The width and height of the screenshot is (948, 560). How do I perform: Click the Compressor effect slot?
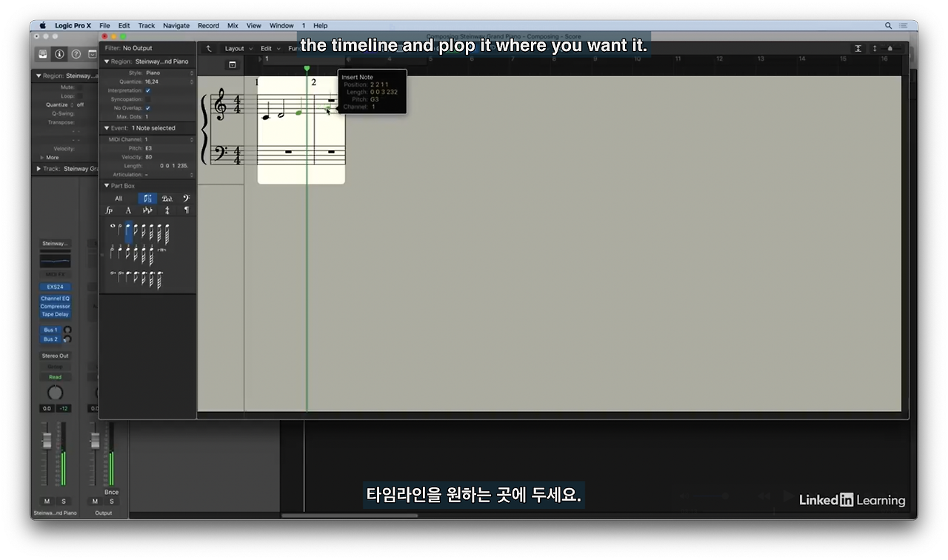(55, 307)
